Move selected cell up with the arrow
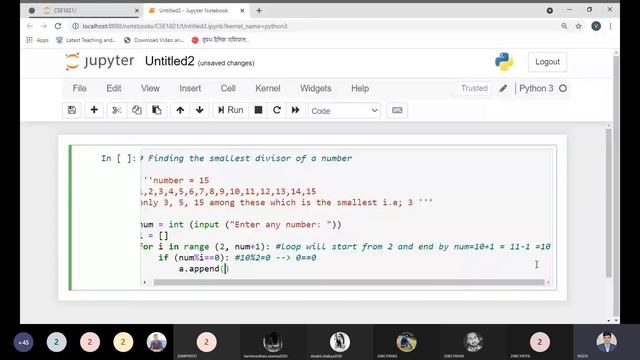The height and width of the screenshot is (360, 640). coord(180,110)
